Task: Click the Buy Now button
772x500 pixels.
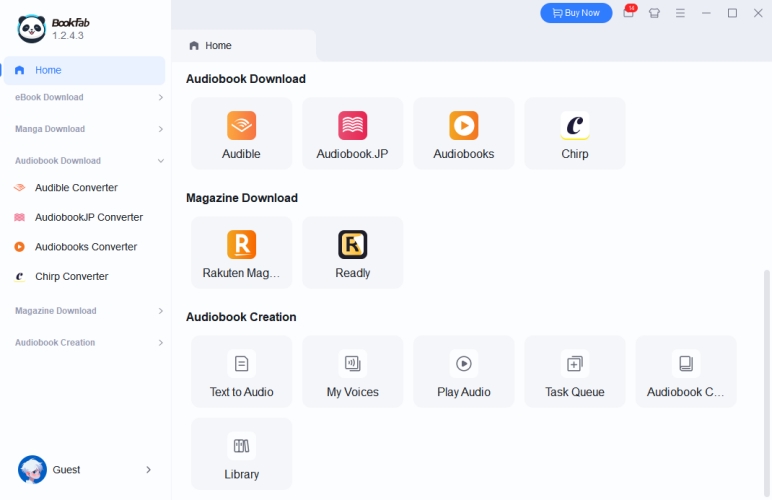Action: click(x=576, y=13)
